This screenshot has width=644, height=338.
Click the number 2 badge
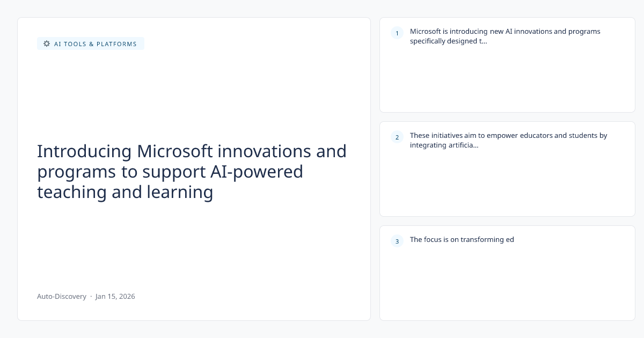[x=397, y=137]
